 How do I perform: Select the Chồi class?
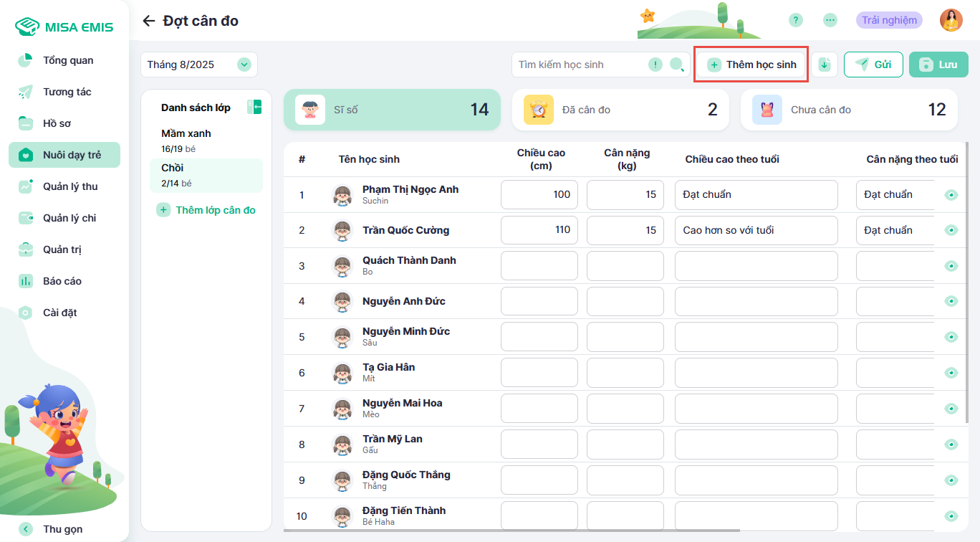pyautogui.click(x=206, y=175)
